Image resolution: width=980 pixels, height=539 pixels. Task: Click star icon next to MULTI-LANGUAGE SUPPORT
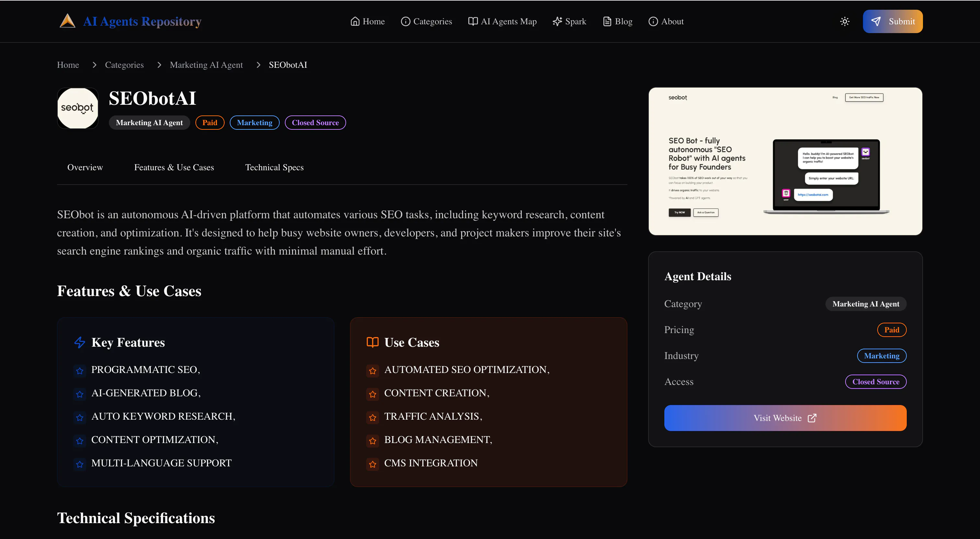(79, 464)
